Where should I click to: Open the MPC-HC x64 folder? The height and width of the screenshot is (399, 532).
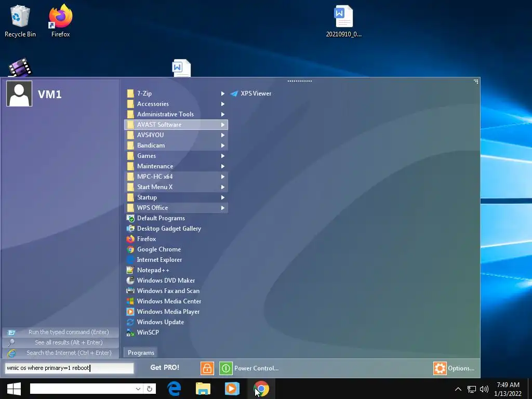[x=176, y=177]
